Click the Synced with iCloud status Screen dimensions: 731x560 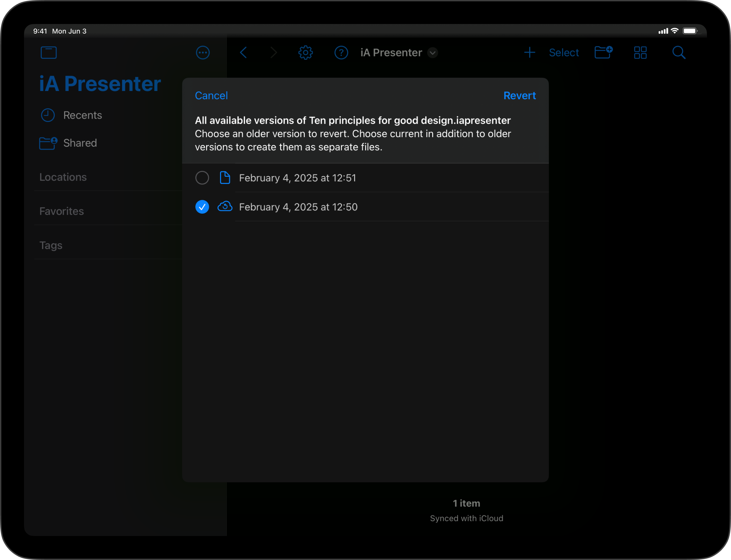(467, 518)
